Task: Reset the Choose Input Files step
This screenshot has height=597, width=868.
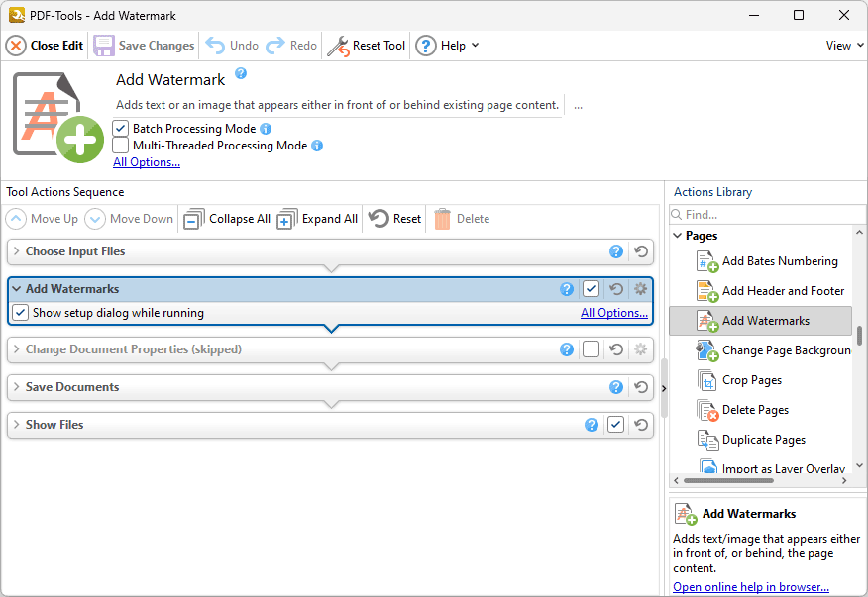Action: (x=641, y=251)
